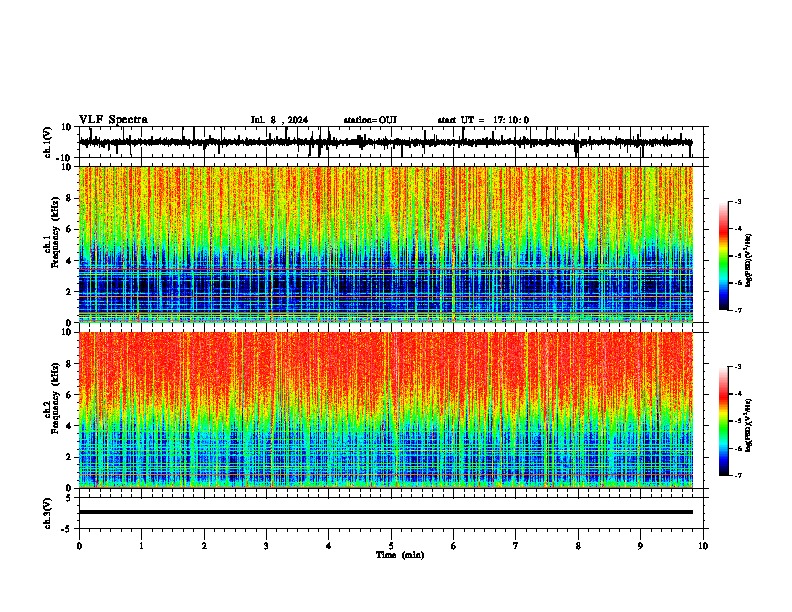Click time axis tick label "9"
Image resolution: width=792 pixels, height=612 pixels.
point(640,546)
